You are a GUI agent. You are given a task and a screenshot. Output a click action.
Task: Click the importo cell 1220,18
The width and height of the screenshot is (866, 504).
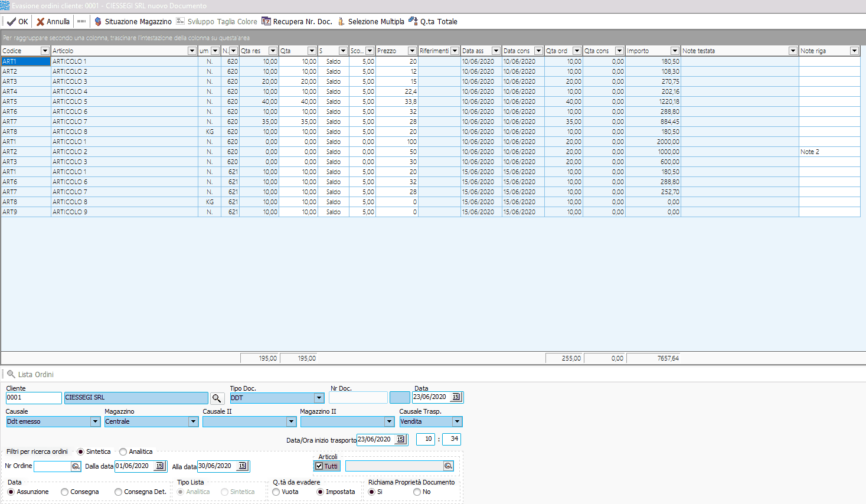coord(653,102)
